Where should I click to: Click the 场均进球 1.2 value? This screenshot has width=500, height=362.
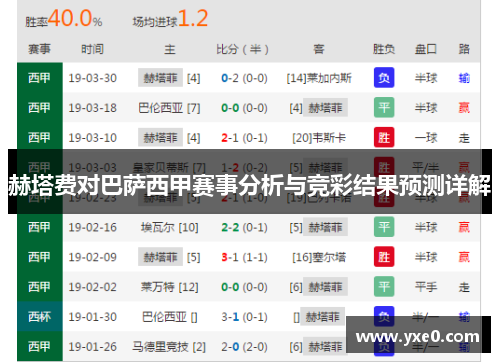(x=170, y=19)
